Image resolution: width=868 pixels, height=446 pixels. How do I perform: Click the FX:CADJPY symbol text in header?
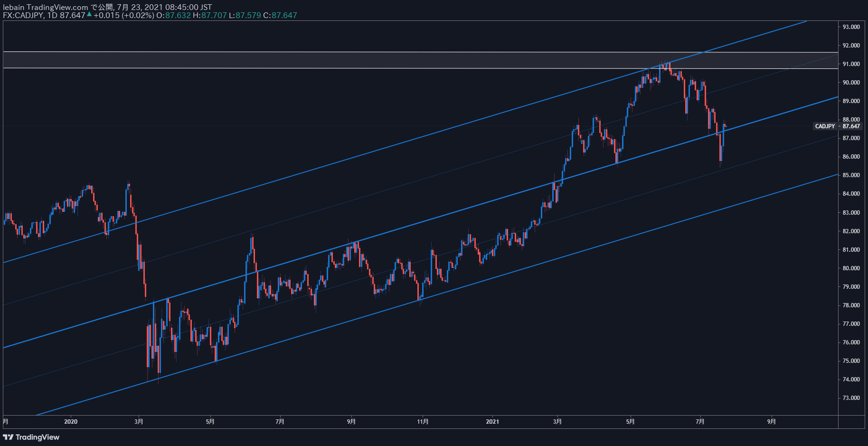(x=23, y=15)
